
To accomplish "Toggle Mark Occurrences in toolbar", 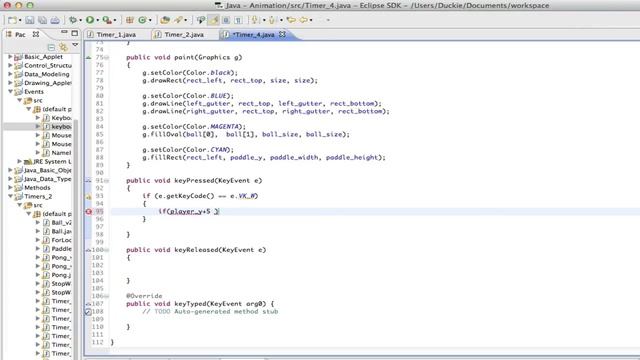I will [213, 20].
